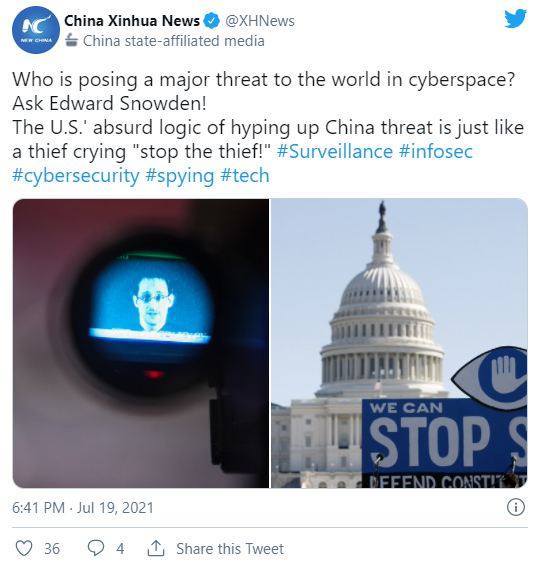Image resolution: width=538 pixels, height=564 pixels.
Task: Open the Snowden viewfinder photo
Action: 141,343
